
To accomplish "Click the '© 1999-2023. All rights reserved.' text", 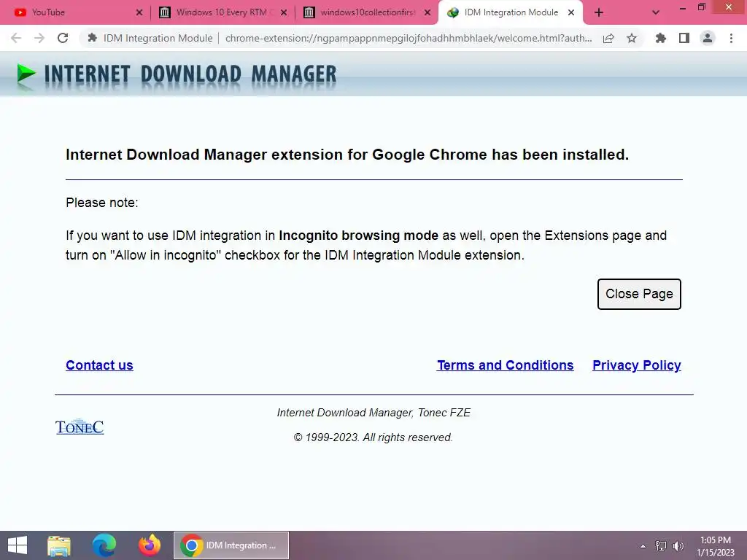I will (373, 437).
